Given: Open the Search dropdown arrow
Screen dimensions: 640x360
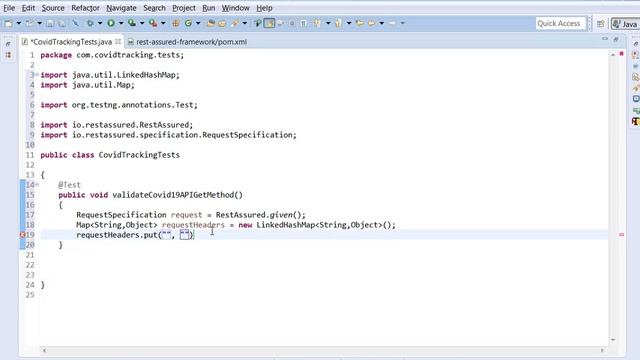Looking at the screenshot, I should coord(244,23).
